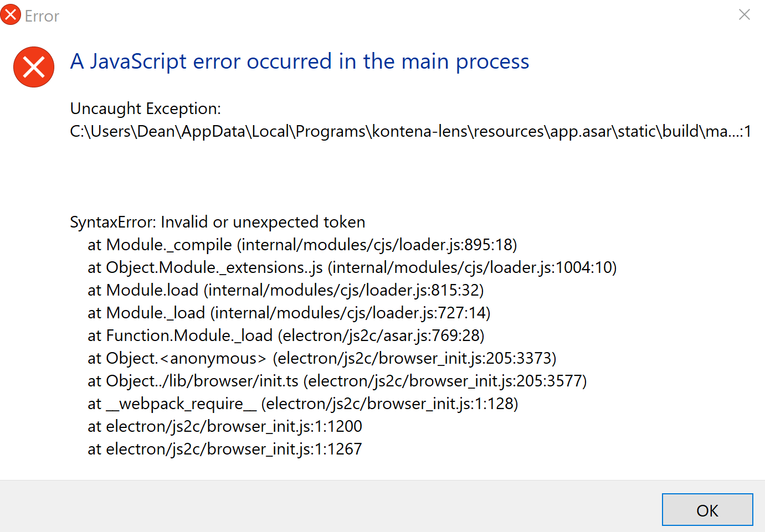This screenshot has height=532, width=765.
Task: Click the white X inside the red badge
Action: [33, 67]
